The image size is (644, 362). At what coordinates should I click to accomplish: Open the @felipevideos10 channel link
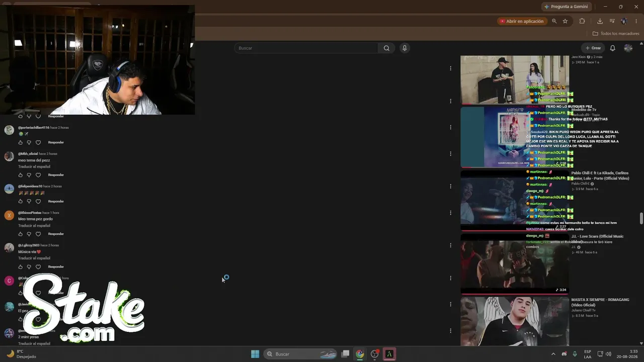30,187
